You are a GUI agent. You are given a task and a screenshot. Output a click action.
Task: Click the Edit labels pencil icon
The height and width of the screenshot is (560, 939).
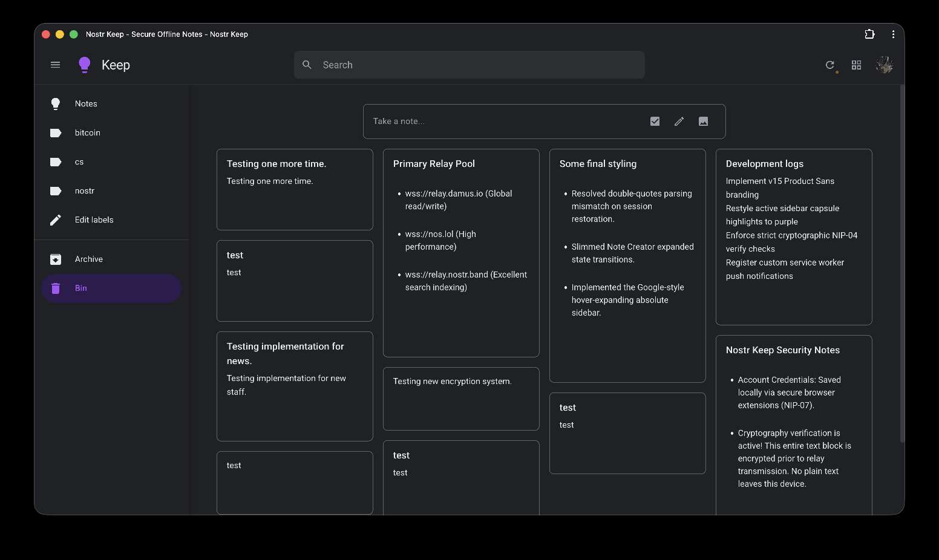[x=56, y=220]
